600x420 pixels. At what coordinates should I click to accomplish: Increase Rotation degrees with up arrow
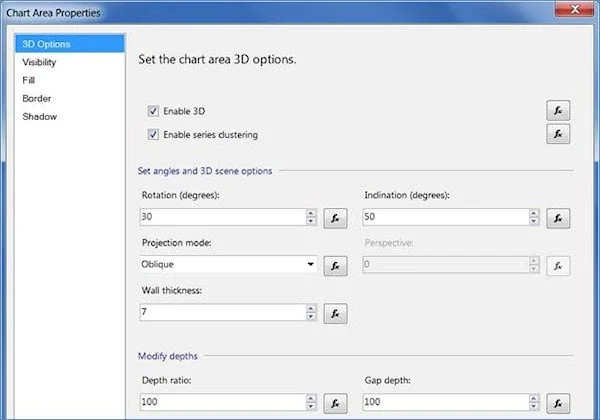point(311,213)
